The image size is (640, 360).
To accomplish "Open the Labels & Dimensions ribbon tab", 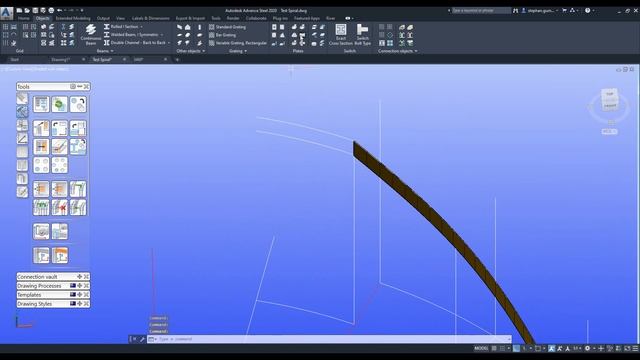I will (151, 18).
